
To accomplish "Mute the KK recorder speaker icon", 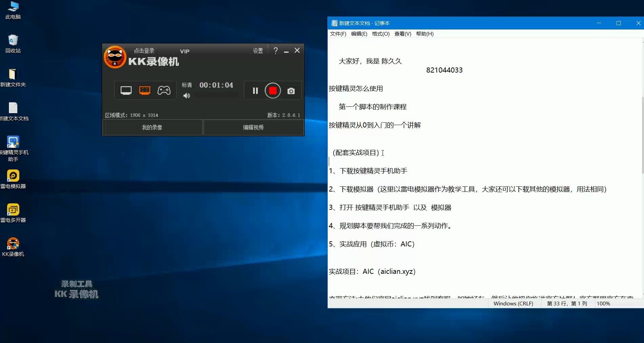I will (187, 96).
